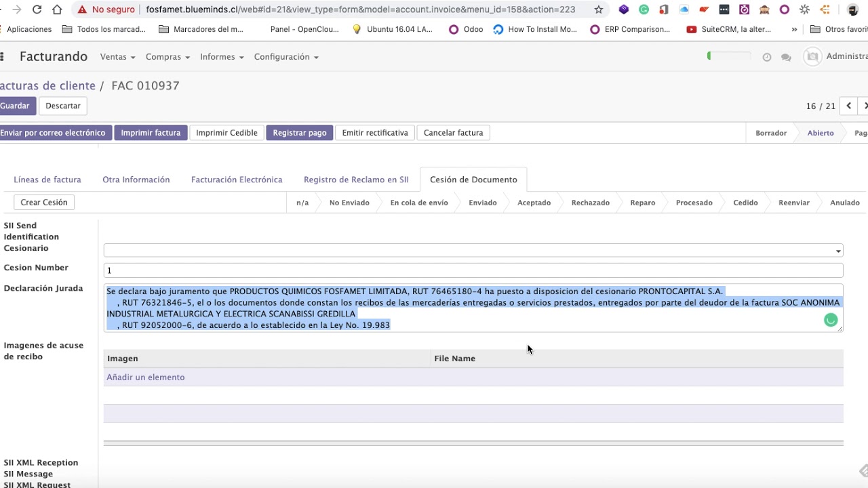The width and height of the screenshot is (868, 488).
Task: Go to previous record arrow
Action: click(849, 106)
